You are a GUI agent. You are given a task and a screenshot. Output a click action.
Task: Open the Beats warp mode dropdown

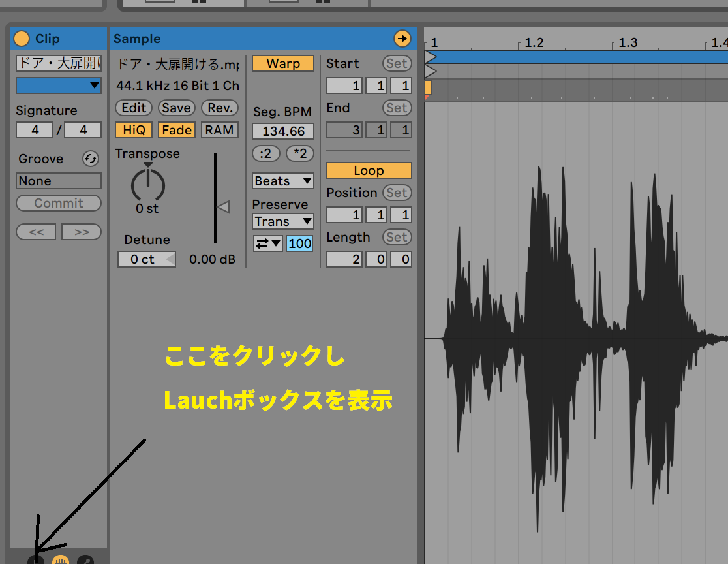pos(283,181)
